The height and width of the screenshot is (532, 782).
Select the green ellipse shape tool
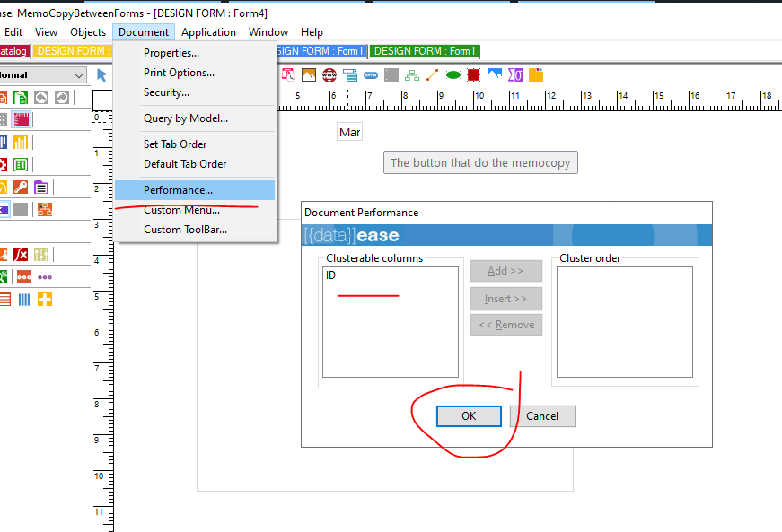453,75
